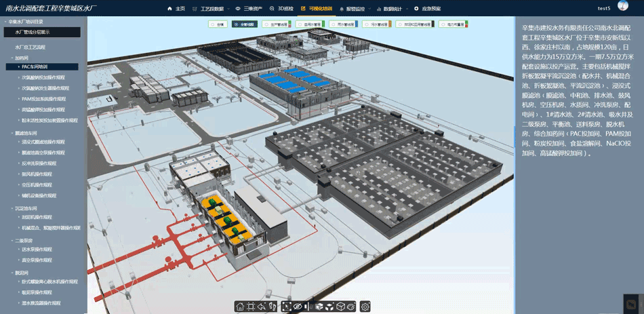This screenshot has width=644, height=314.
Task: Open the gear settings icon in bottom toolbar
Action: click(x=365, y=307)
